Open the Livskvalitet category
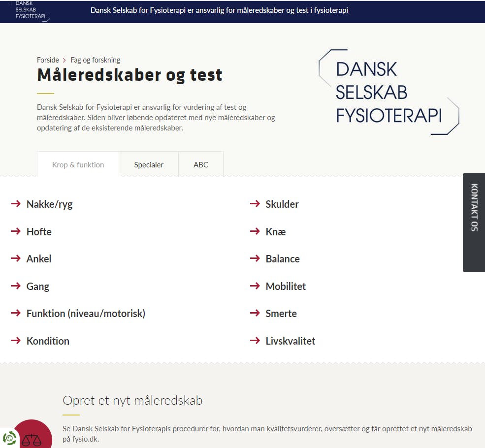The height and width of the screenshot is (448, 485). pyautogui.click(x=291, y=341)
